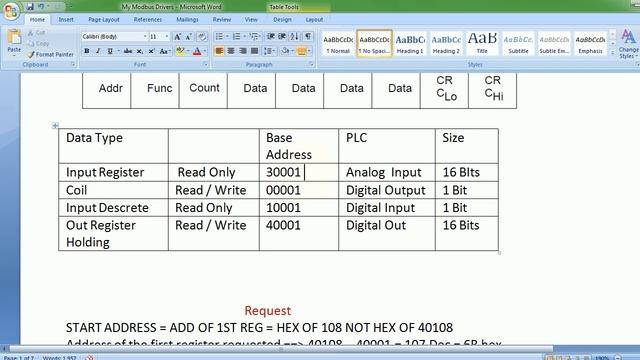Clear formatting from the selection

click(x=202, y=37)
